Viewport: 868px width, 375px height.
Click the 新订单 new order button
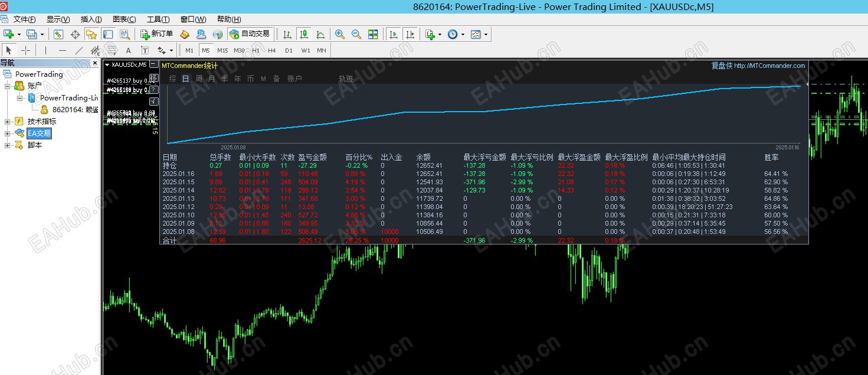tap(157, 34)
